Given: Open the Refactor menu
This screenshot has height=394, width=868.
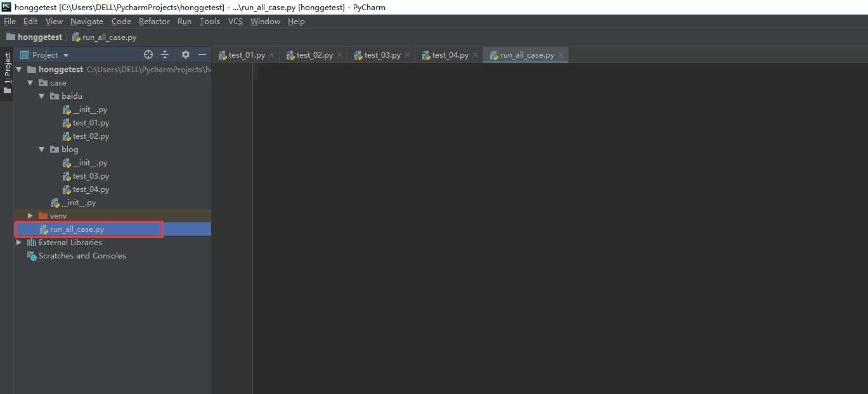Looking at the screenshot, I should (154, 22).
